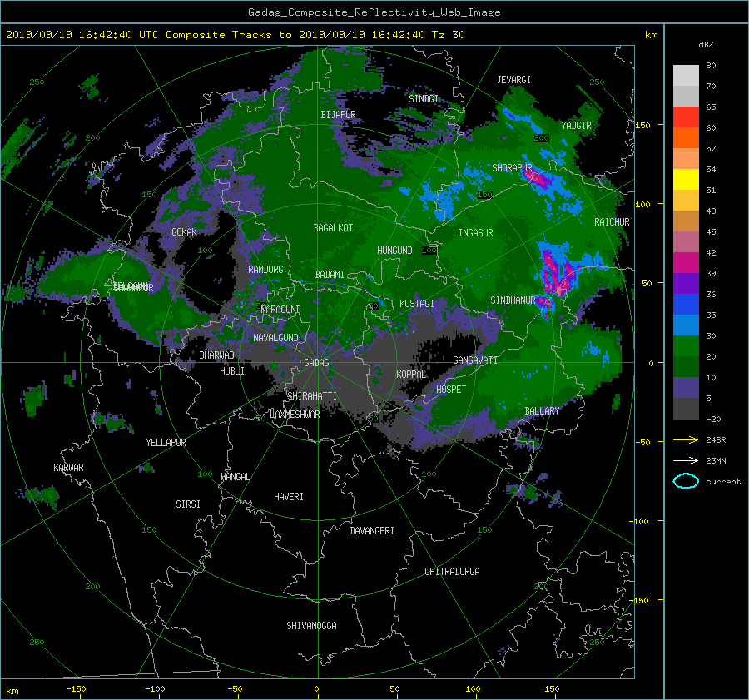The height and width of the screenshot is (700, 749).
Task: Select the red 65 dBZ color swatch
Action: pos(686,117)
